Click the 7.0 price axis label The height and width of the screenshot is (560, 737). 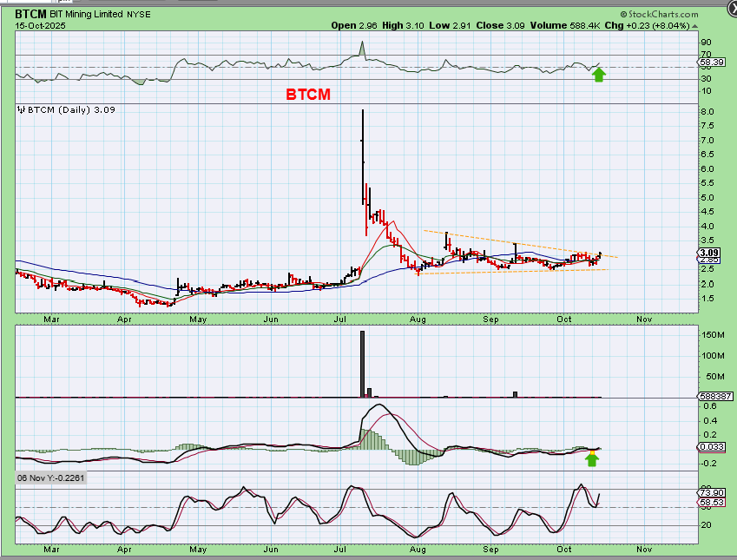tap(707, 141)
